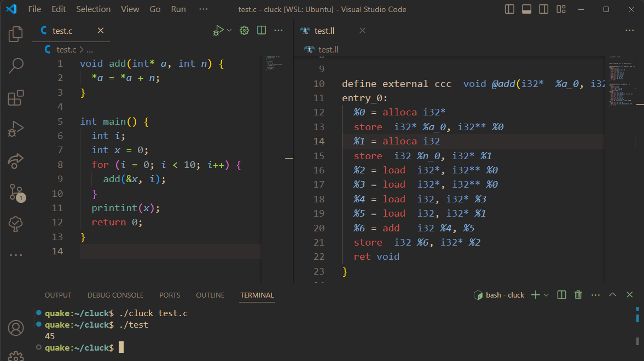Viewport: 644px width, 361px height.
Task: Toggle primary side bar layout button
Action: click(x=509, y=9)
